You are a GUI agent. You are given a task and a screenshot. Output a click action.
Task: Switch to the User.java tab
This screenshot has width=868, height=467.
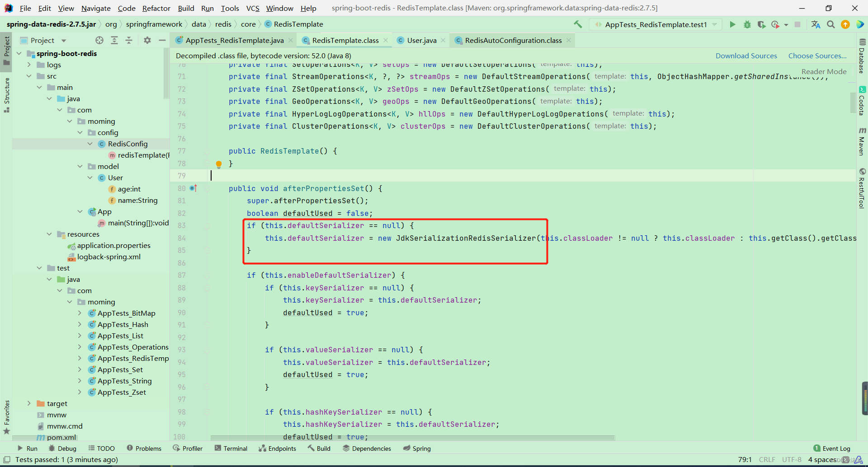coord(422,40)
